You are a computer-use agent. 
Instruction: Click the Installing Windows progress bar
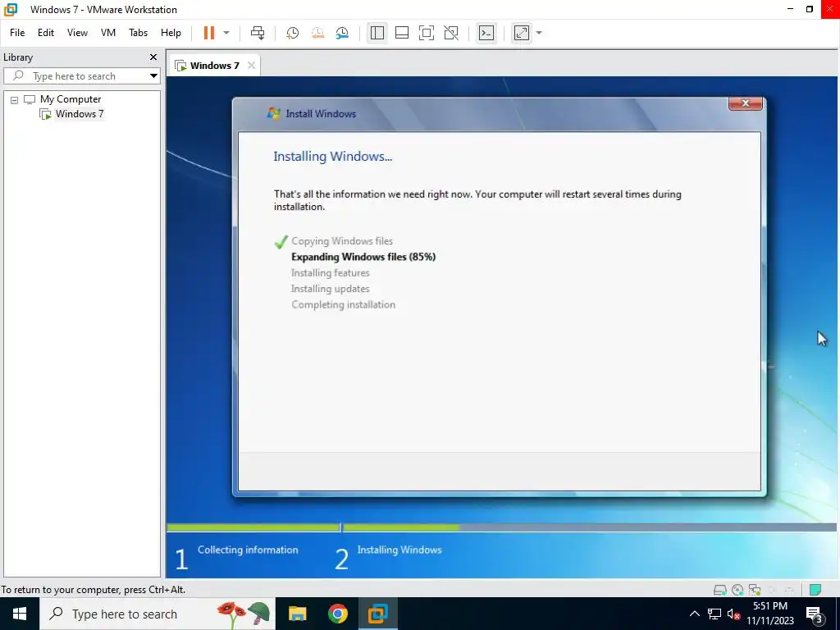pyautogui.click(x=589, y=527)
